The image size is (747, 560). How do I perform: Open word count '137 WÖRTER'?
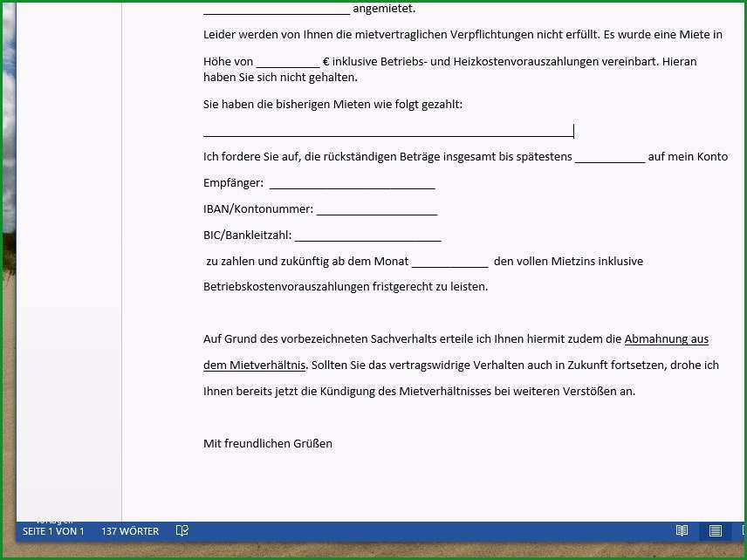(x=130, y=531)
